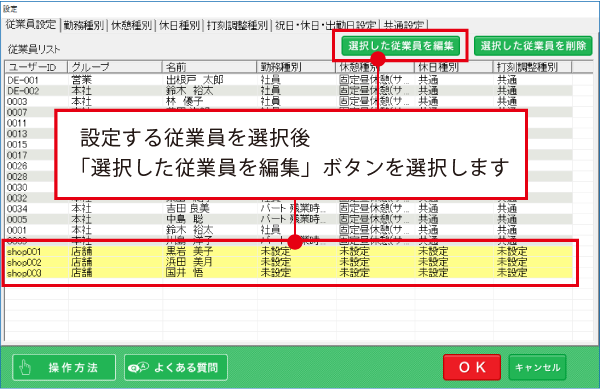Sort by the グループ column header

[x=115, y=67]
